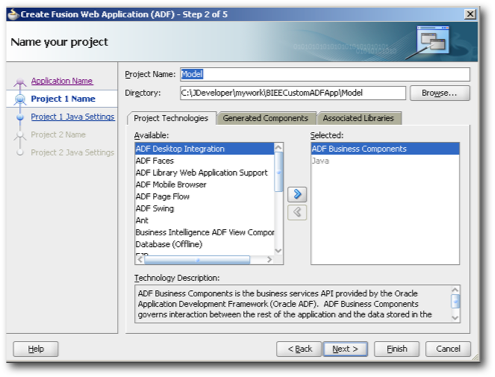Click Available list horizontal scrollbar thumb
The height and width of the screenshot is (377, 495).
click(x=197, y=260)
